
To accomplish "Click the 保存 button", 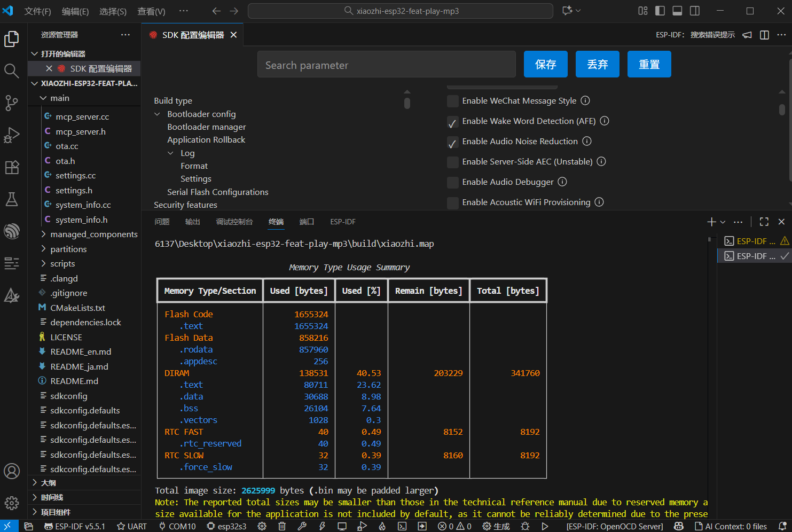I will tap(545, 65).
